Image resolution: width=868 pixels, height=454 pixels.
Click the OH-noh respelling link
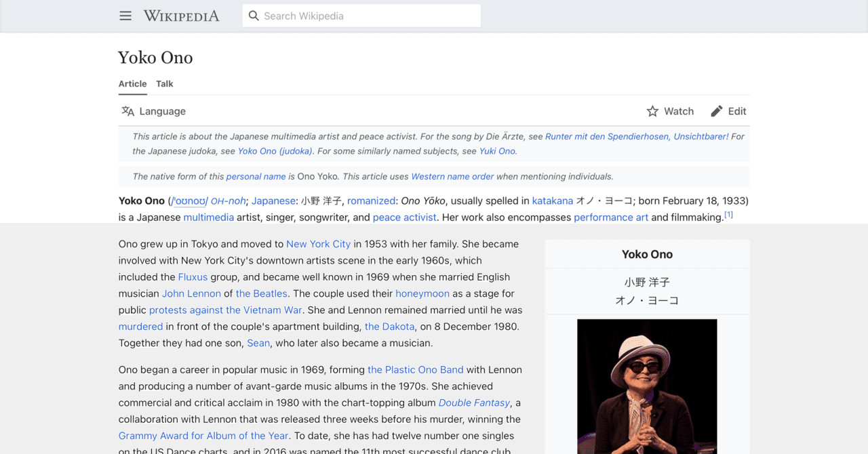click(x=228, y=201)
